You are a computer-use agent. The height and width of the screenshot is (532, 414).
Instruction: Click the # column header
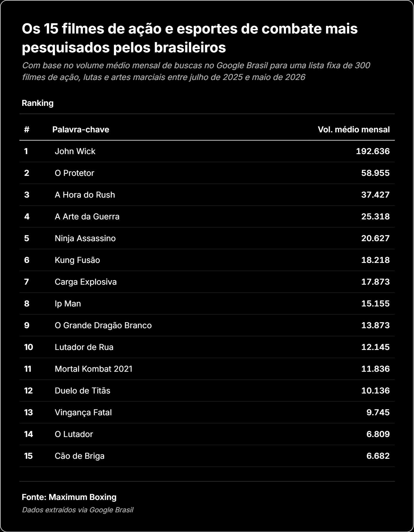tap(27, 130)
